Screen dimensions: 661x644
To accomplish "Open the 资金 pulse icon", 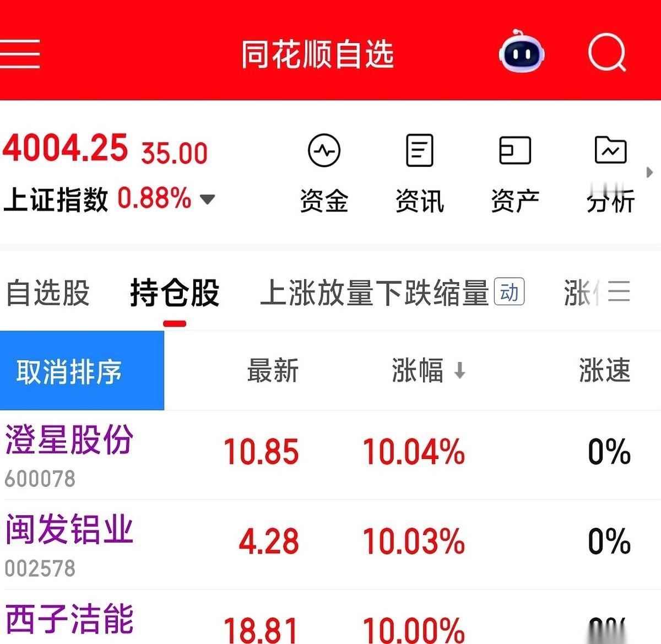I will pyautogui.click(x=324, y=150).
